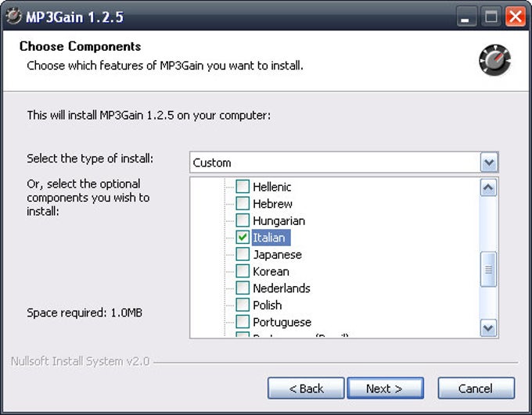Click the Back button

click(x=306, y=388)
